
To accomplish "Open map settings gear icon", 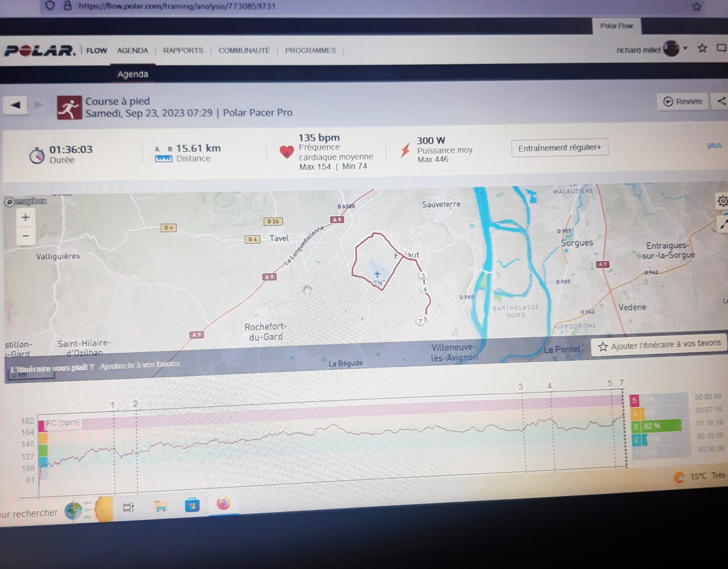I will click(x=722, y=201).
